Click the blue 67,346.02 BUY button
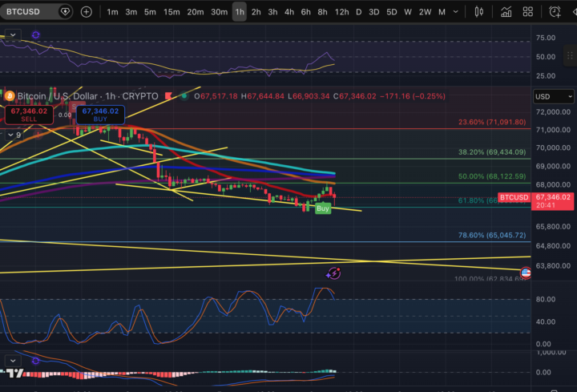Image resolution: width=577 pixels, height=392 pixels. point(100,115)
